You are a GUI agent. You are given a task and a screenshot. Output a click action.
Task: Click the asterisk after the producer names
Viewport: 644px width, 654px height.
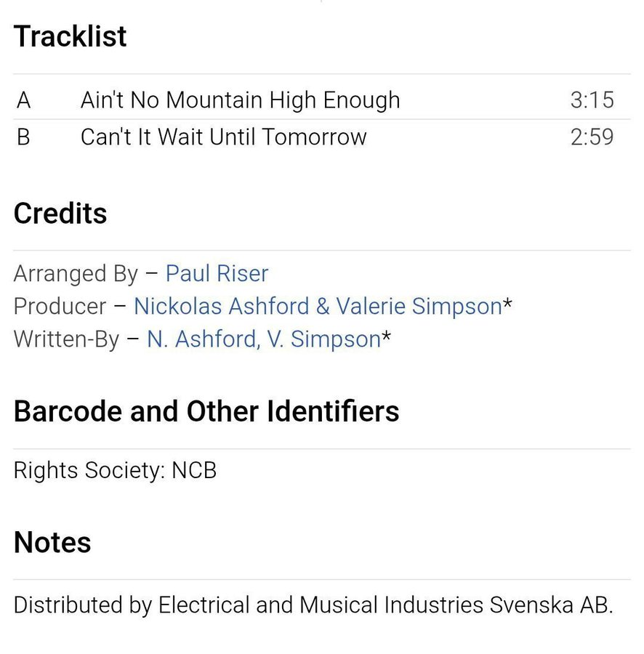(x=508, y=305)
